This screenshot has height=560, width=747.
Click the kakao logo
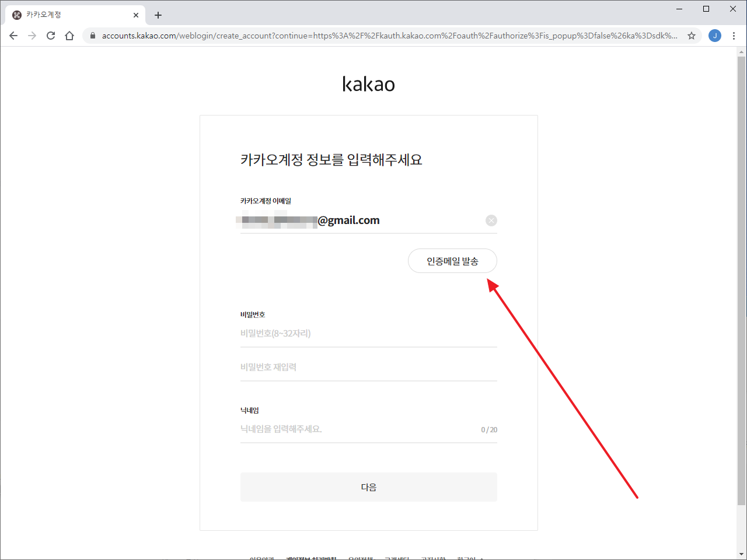pyautogui.click(x=368, y=84)
